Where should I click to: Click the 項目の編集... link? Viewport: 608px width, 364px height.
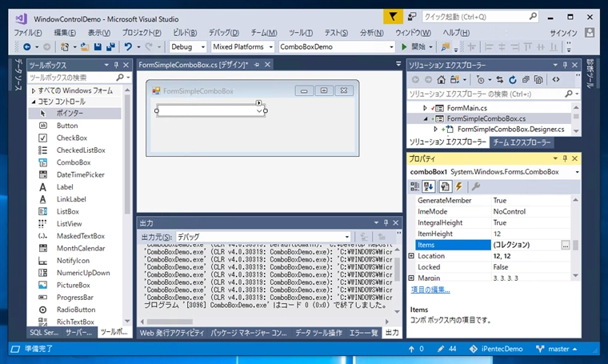pos(430,290)
